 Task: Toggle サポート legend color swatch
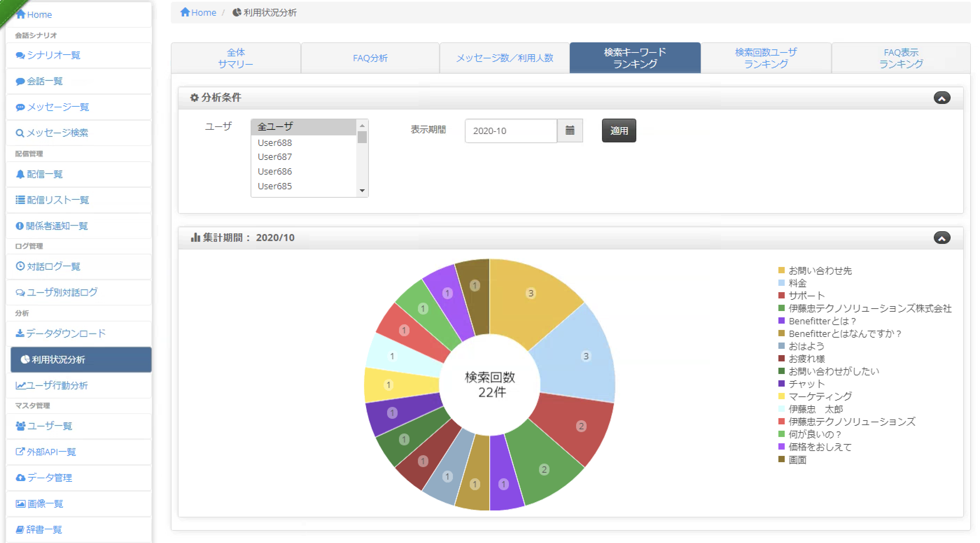(x=782, y=295)
